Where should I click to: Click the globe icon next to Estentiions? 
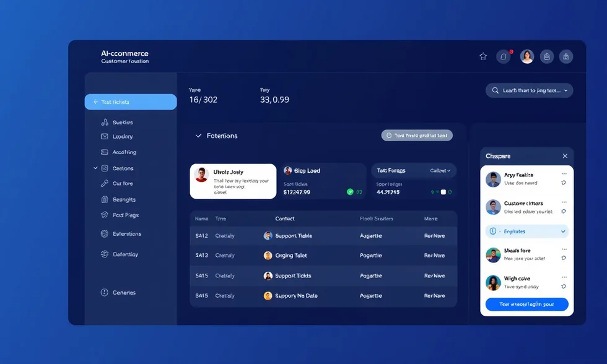coord(105,234)
